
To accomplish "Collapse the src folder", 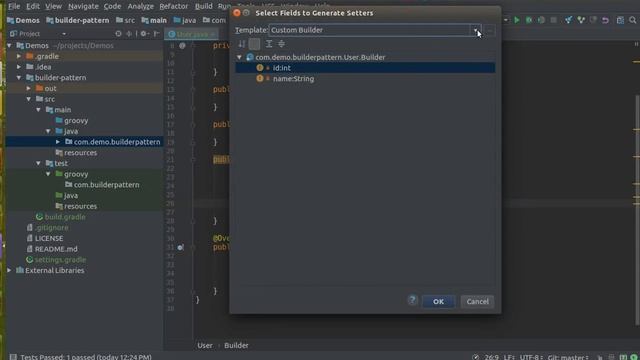I will (x=29, y=99).
